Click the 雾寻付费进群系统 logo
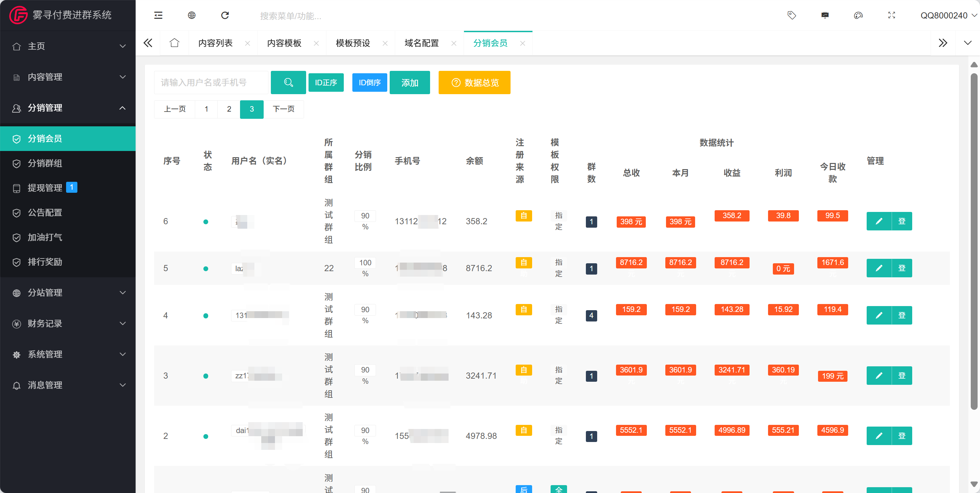This screenshot has width=980, height=493. click(x=60, y=15)
